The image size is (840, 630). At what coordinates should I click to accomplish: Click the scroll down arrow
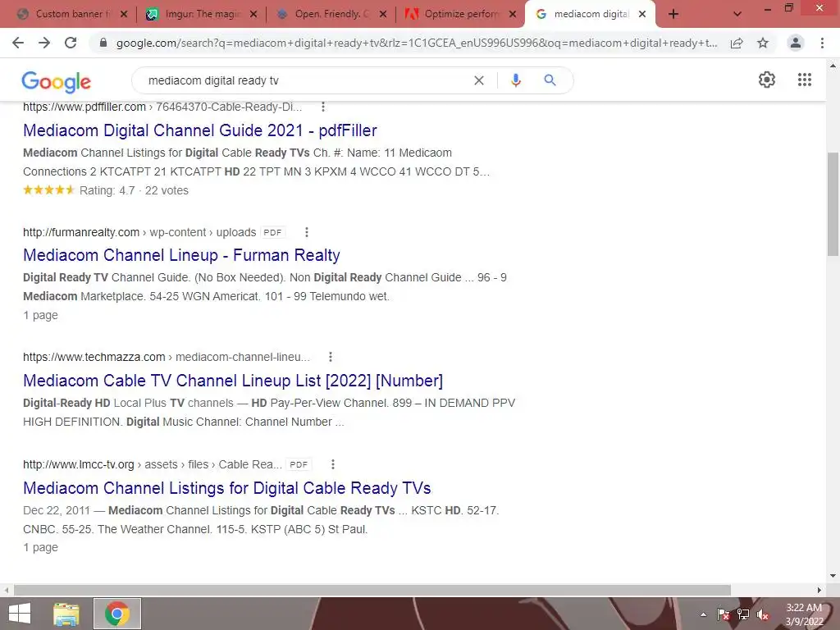coord(833,576)
